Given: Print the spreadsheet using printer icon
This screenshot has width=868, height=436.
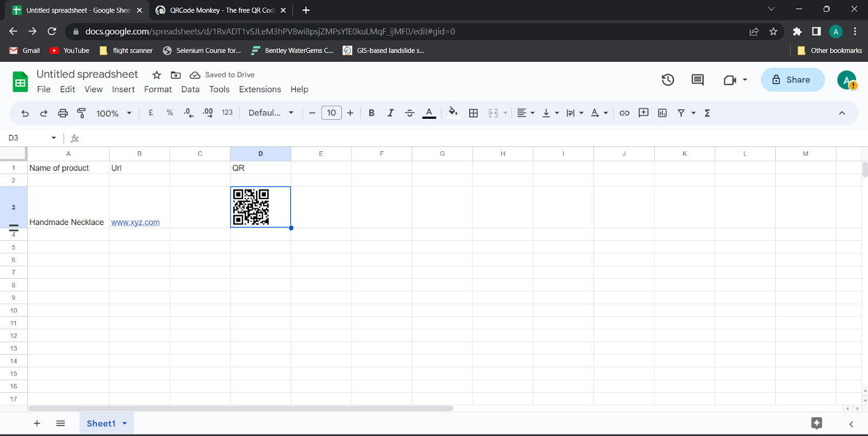Looking at the screenshot, I should point(63,113).
